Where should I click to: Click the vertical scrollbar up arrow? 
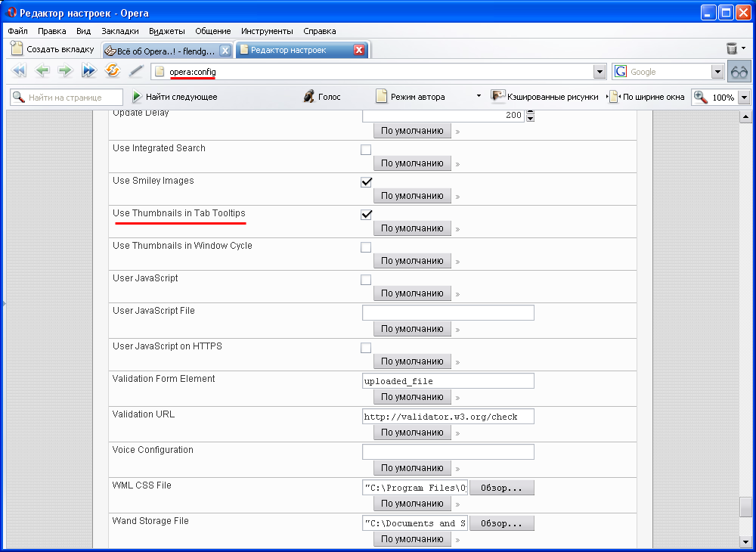pyautogui.click(x=745, y=116)
